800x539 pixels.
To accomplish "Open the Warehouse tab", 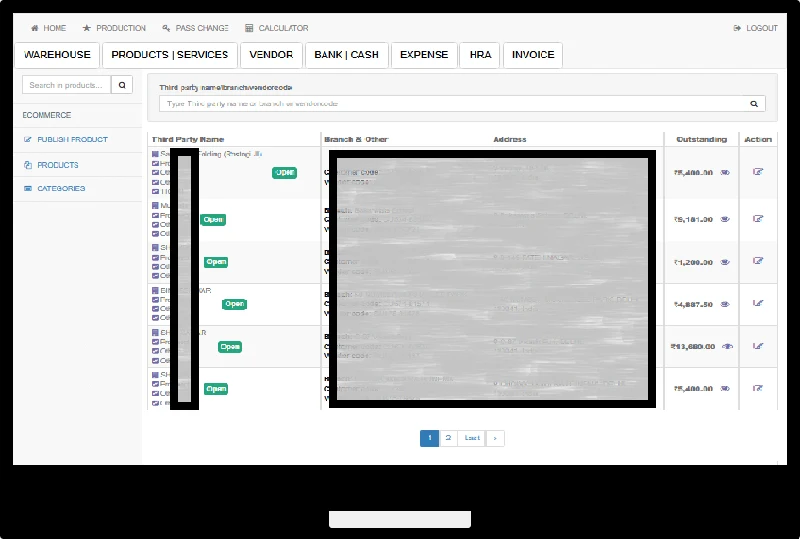I will [57, 55].
